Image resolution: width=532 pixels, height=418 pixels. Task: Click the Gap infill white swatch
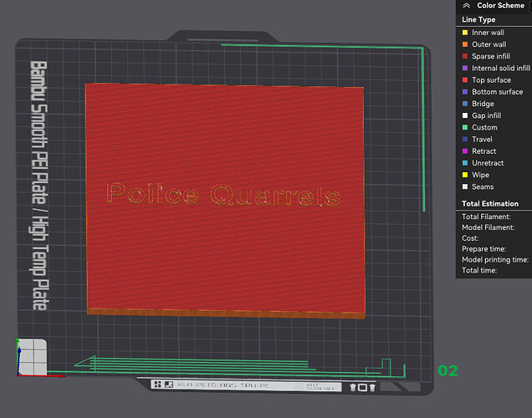465,115
